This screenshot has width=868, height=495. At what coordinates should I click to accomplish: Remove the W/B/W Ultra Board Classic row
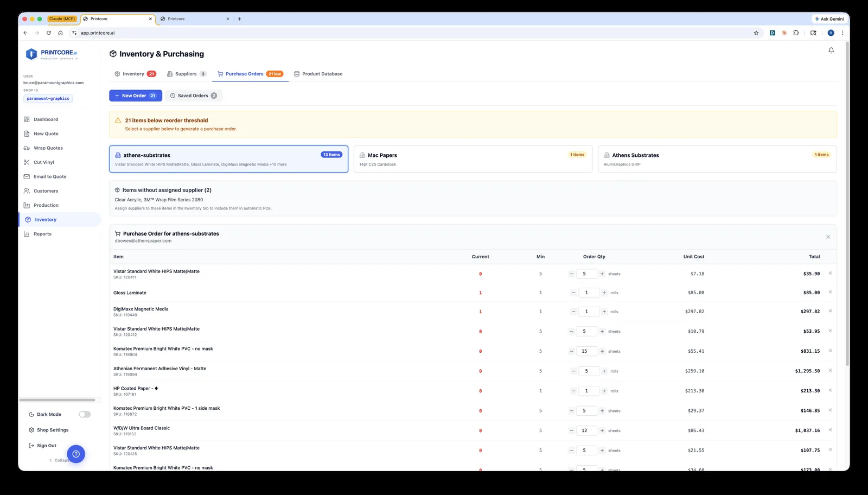(x=830, y=430)
